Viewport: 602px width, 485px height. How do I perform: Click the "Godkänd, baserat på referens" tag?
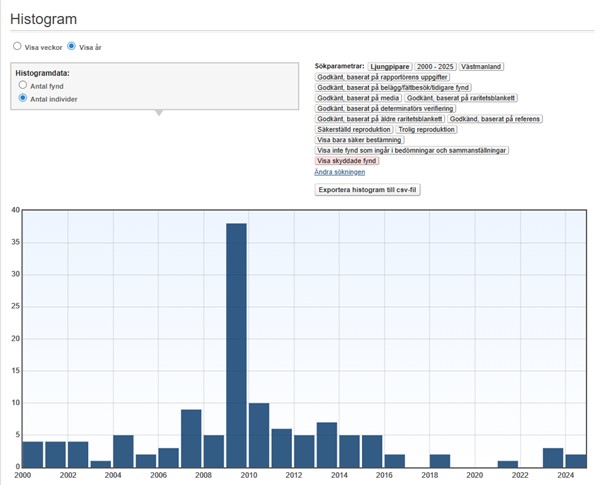(x=495, y=119)
